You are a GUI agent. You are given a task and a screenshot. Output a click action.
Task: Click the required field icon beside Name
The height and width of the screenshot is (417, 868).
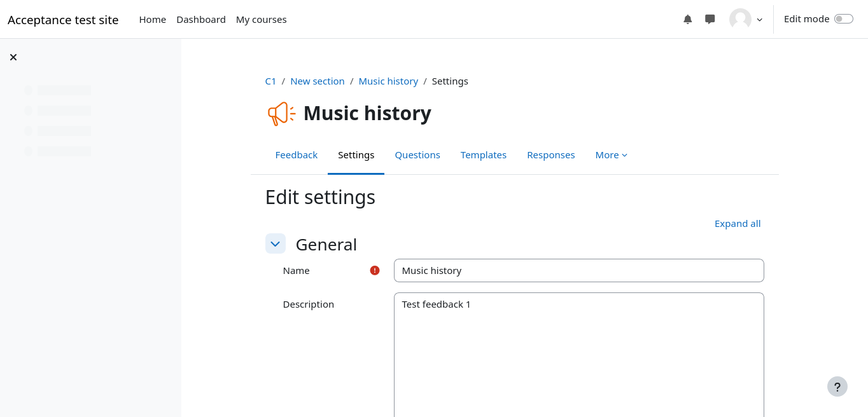(x=375, y=270)
